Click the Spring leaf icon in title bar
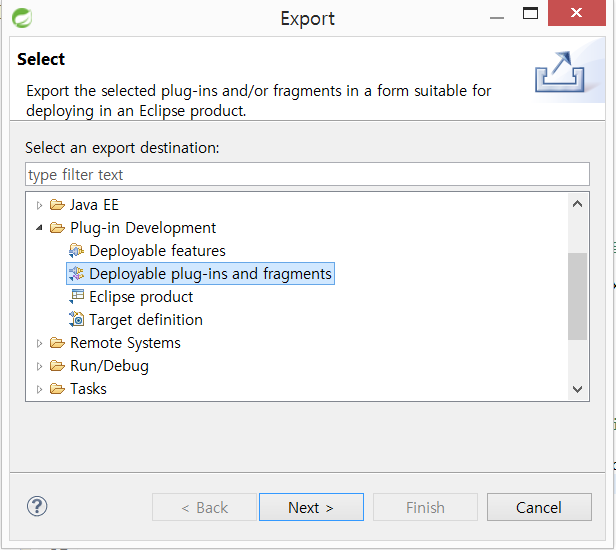This screenshot has height=550, width=616. click(22, 18)
